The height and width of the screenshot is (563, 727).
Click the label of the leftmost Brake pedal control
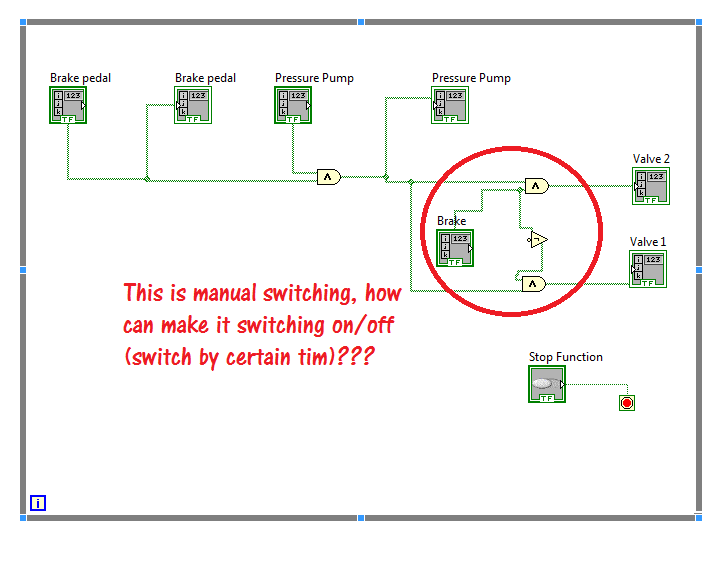80,78
